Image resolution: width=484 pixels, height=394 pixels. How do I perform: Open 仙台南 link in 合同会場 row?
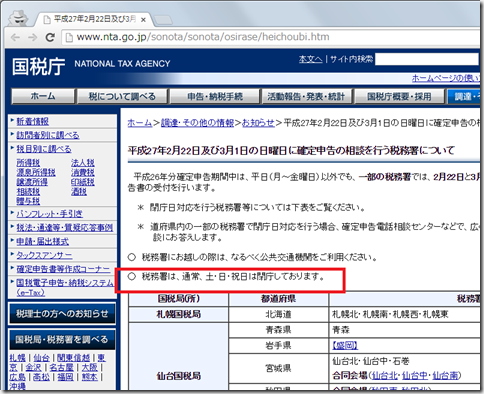click(x=445, y=376)
